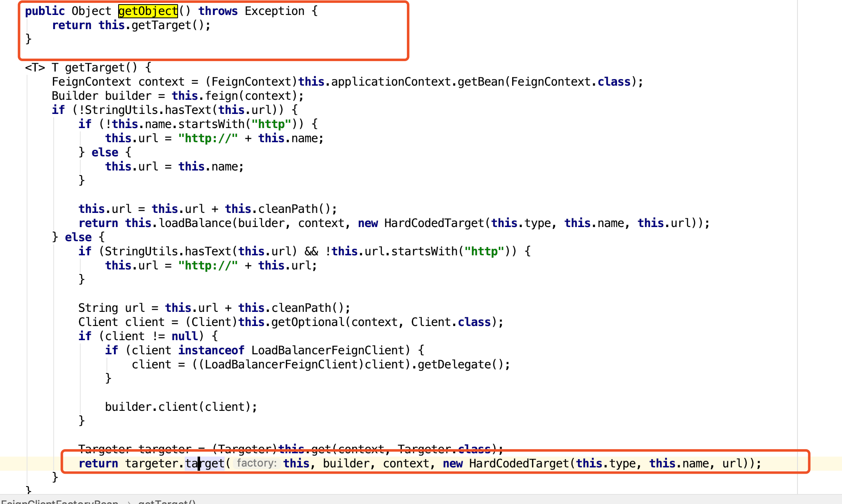842x504 pixels.
Task: Click the target method call in return statement
Action: (205, 463)
